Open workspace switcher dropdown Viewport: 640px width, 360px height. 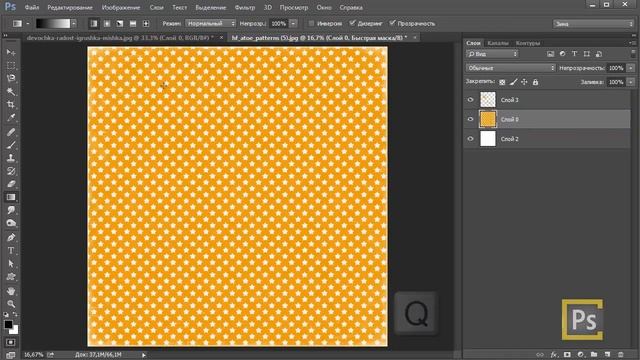593,24
